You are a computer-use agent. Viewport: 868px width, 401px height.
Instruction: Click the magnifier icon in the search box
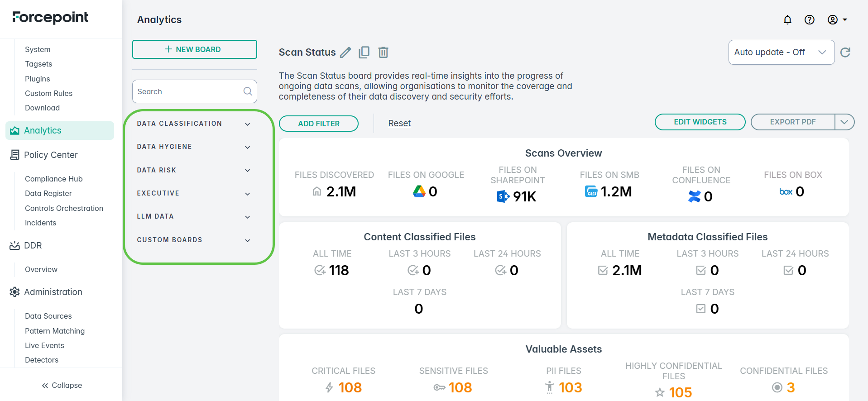tap(248, 91)
